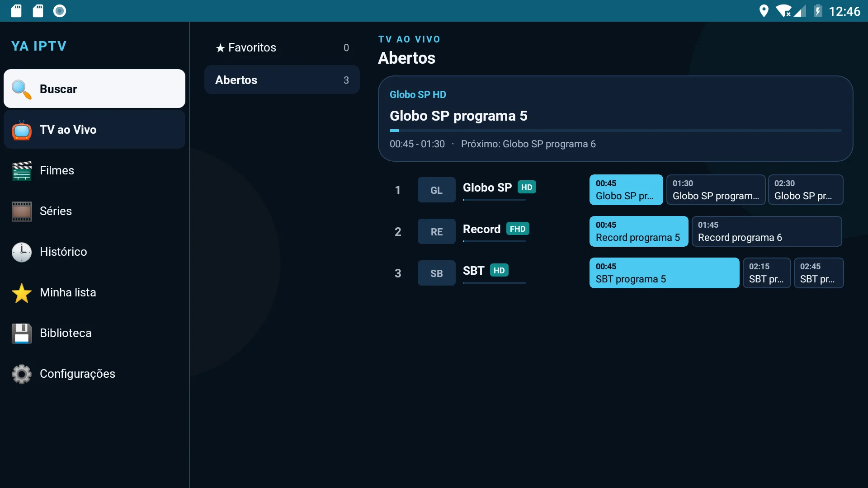Open Buscar via the magnifying glass icon
Screen dimensions: 868x488
pyautogui.click(x=21, y=89)
